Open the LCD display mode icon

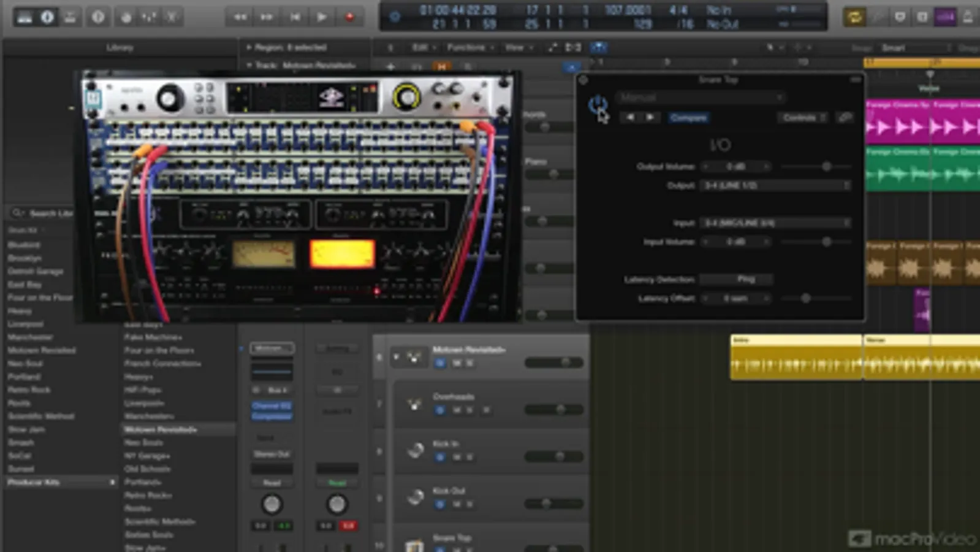395,17
